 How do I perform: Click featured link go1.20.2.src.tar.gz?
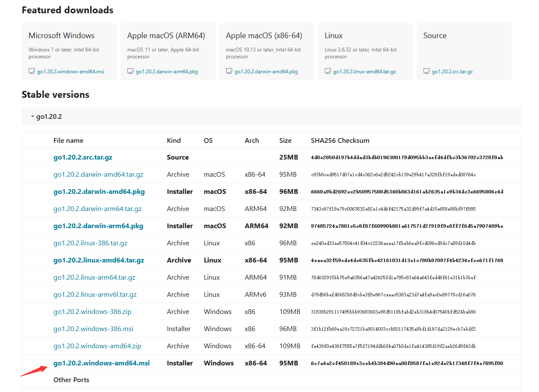pyautogui.click(x=452, y=72)
